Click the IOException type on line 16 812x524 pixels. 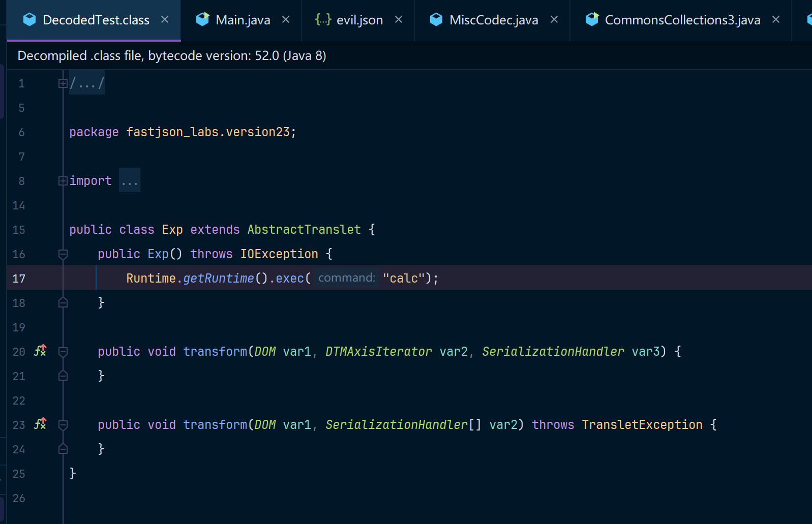[279, 254]
